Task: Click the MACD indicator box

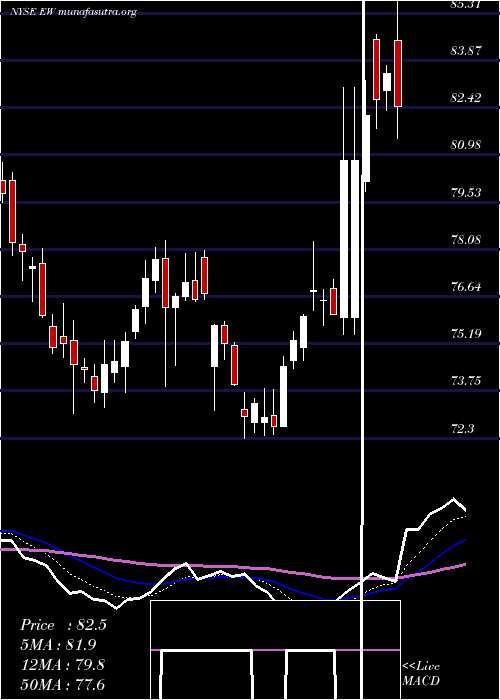Action: (x=275, y=650)
